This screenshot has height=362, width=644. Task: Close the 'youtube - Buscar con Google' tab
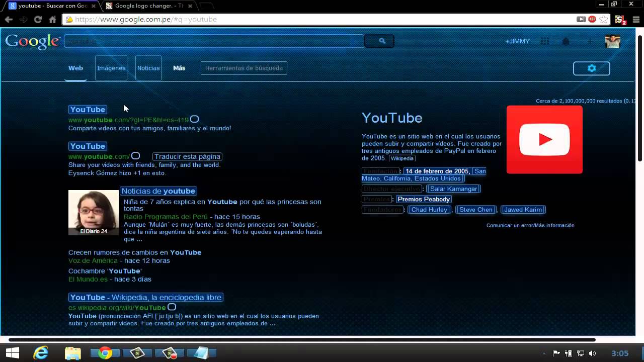click(x=93, y=6)
